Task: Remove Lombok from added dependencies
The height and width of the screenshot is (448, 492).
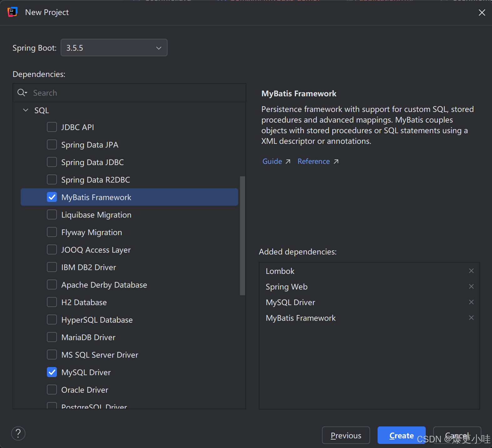Action: coord(471,271)
